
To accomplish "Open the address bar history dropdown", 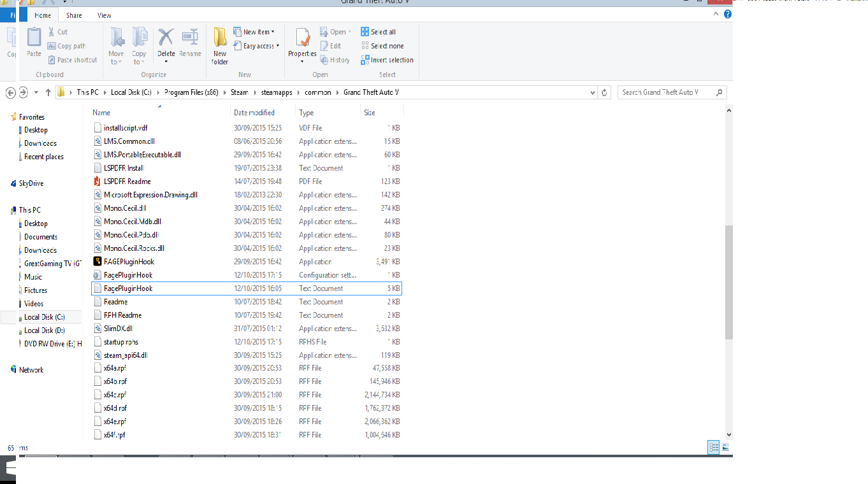I will tap(593, 92).
